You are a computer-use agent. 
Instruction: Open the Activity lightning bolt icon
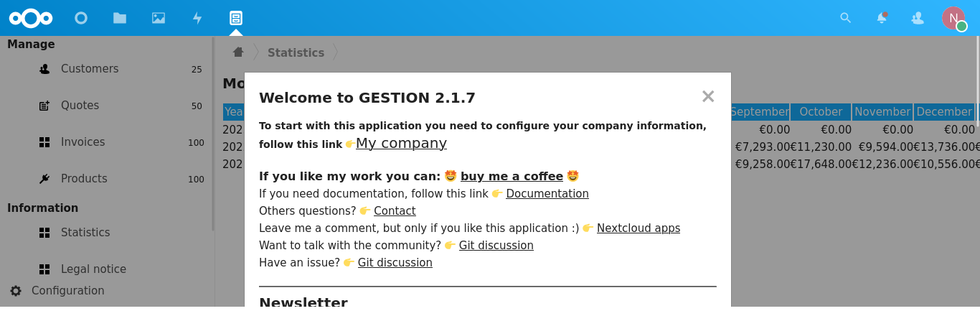click(x=197, y=18)
